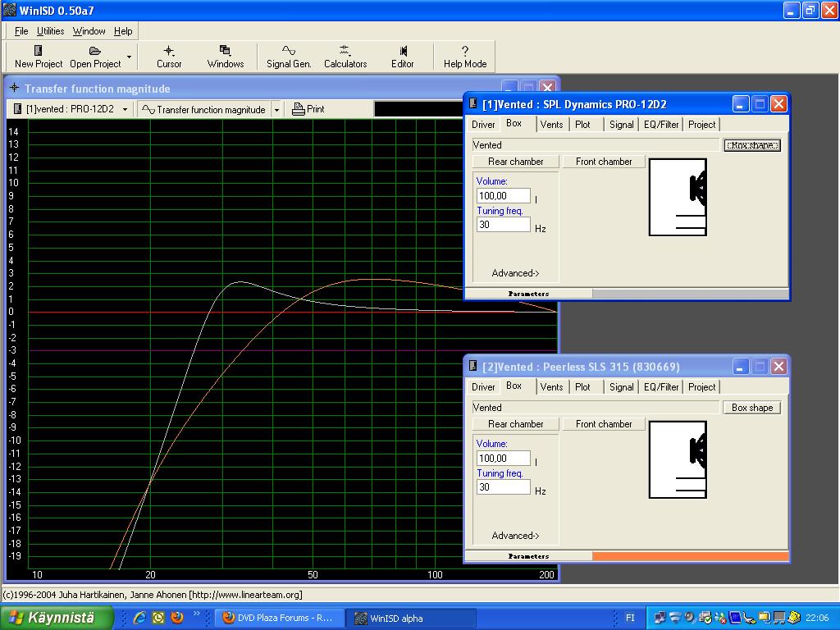This screenshot has height=630, width=840.
Task: Expand the Transfer function magnitude graph type dropdown
Action: pyautogui.click(x=276, y=109)
